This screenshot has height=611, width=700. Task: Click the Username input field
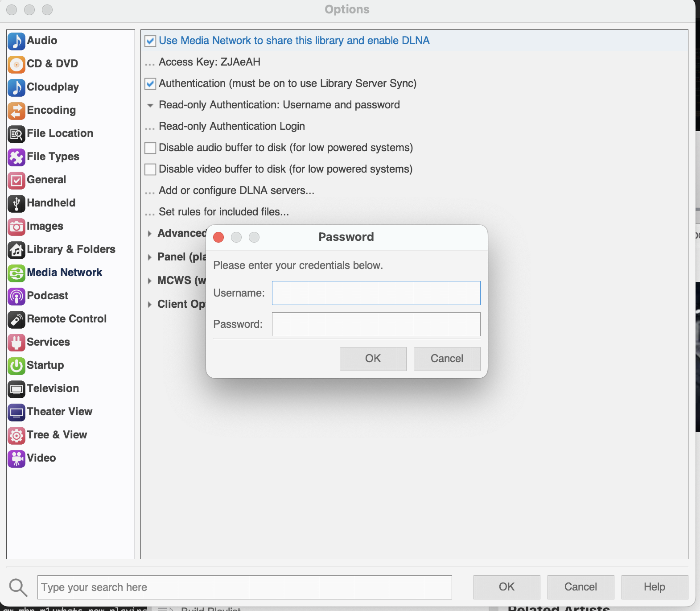(x=376, y=293)
